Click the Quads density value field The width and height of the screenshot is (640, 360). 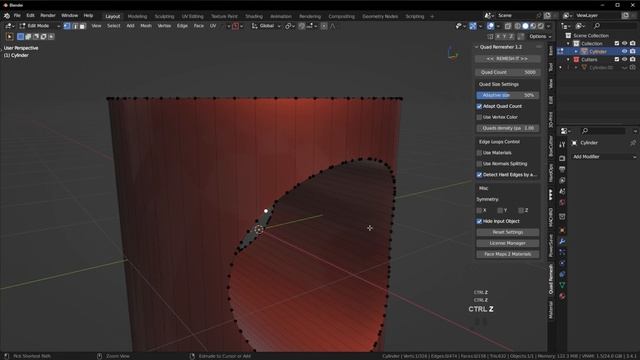pos(507,128)
